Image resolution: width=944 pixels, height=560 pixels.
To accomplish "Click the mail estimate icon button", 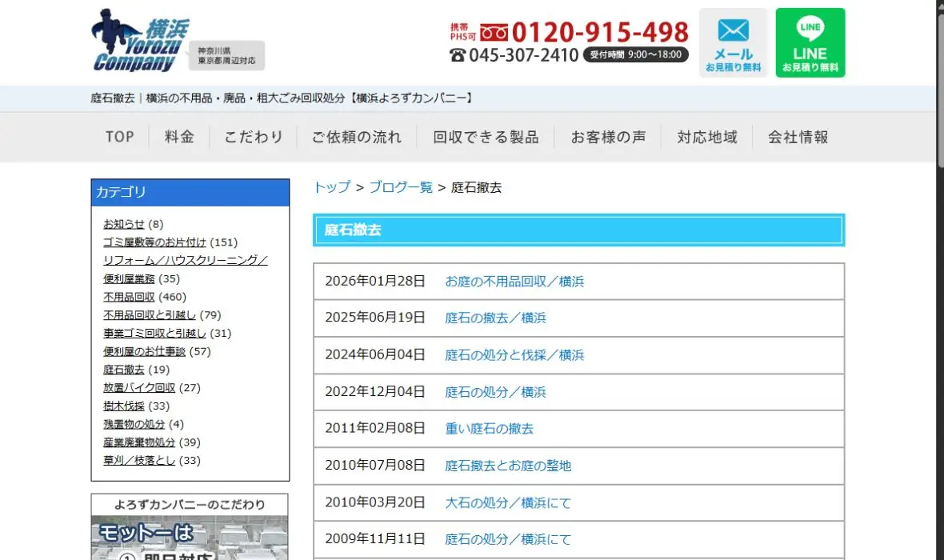I will tap(734, 42).
